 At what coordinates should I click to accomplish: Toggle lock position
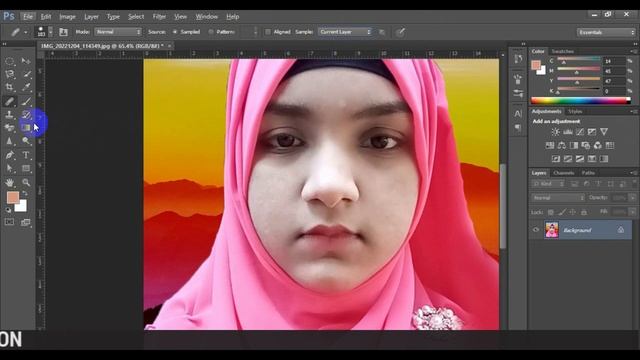[573, 212]
